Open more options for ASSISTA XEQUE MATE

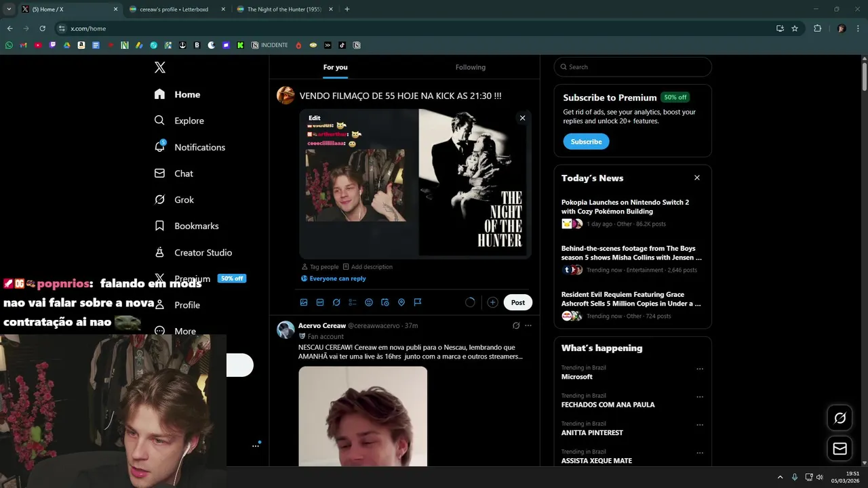pos(700,453)
